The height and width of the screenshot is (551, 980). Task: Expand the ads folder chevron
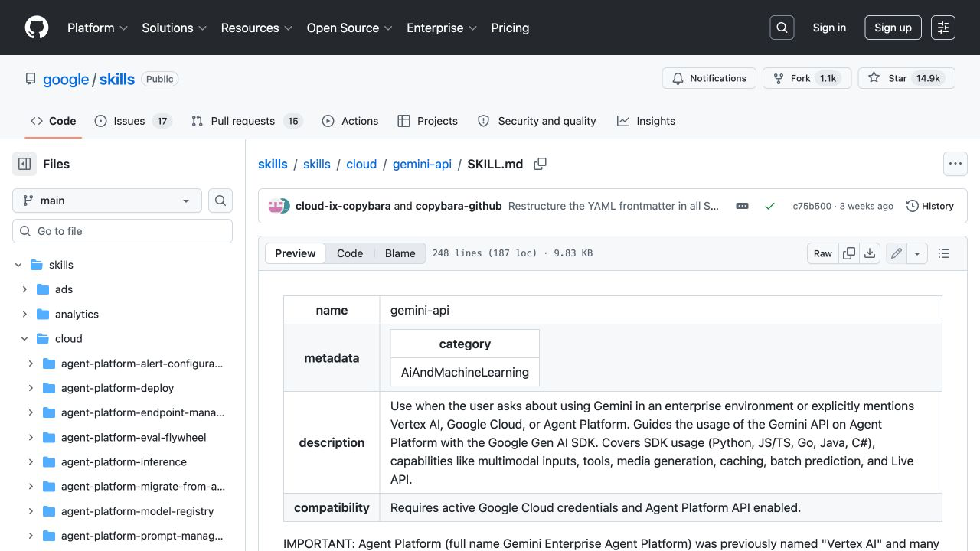24,289
